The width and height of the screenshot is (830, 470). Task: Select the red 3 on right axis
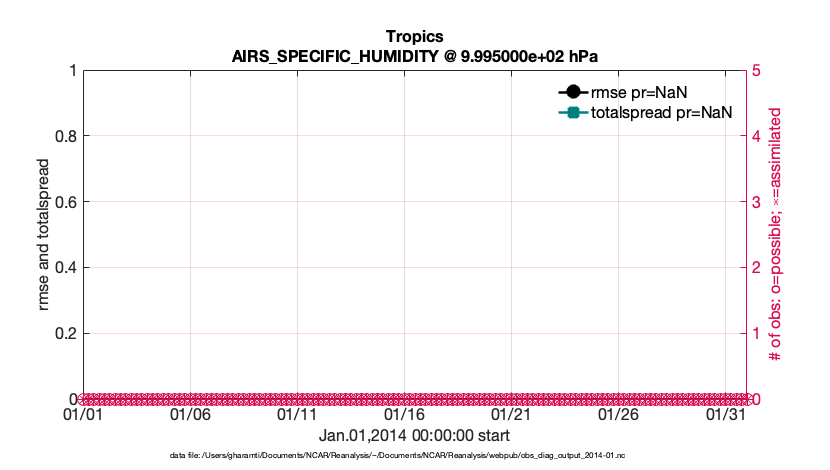tap(757, 202)
